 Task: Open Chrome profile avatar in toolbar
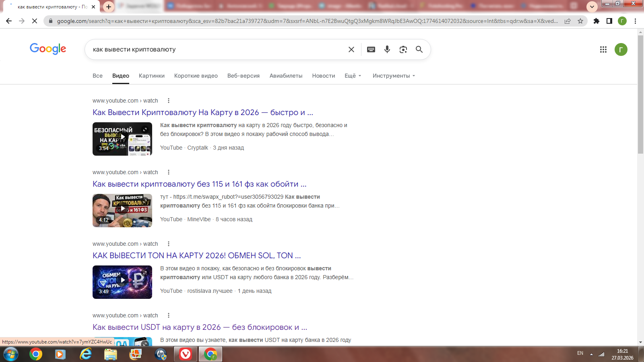click(622, 21)
